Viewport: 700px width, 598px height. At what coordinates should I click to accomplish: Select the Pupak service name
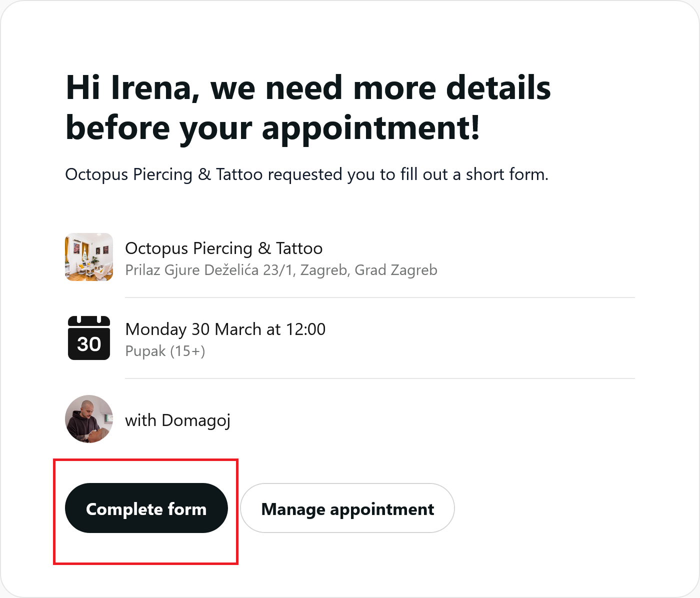pyautogui.click(x=145, y=351)
